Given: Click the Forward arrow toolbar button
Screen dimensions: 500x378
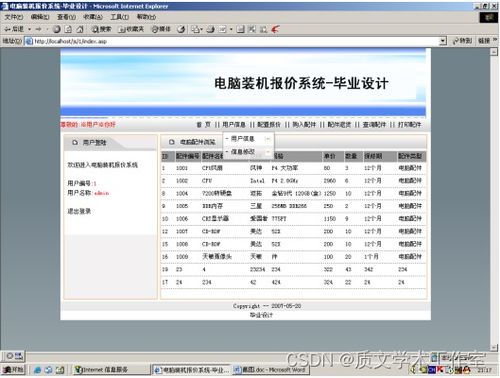Looking at the screenshot, I should coord(39,29).
